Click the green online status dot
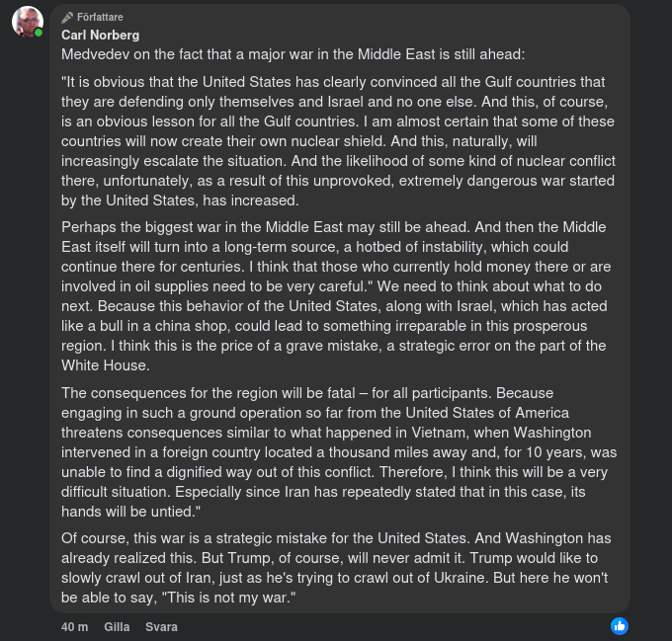This screenshot has height=641, width=672. pos(39,33)
